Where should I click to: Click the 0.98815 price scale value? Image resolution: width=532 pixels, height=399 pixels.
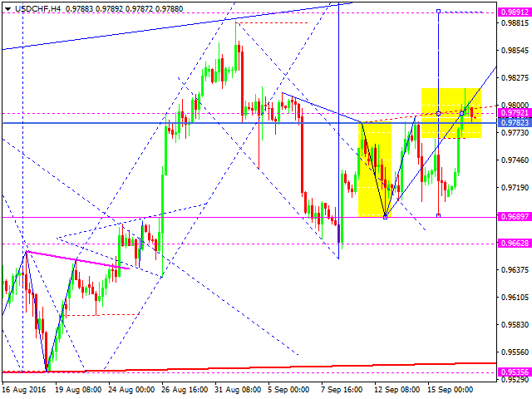[515, 23]
